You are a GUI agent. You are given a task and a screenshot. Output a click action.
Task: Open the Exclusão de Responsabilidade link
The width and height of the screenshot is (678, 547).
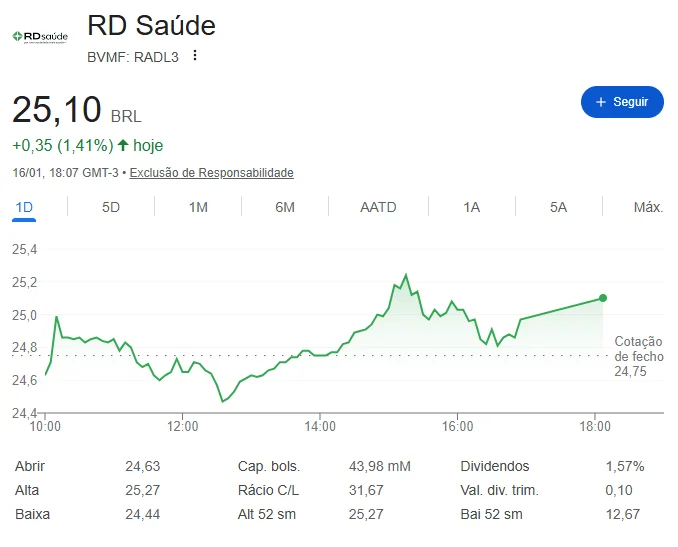tap(211, 173)
